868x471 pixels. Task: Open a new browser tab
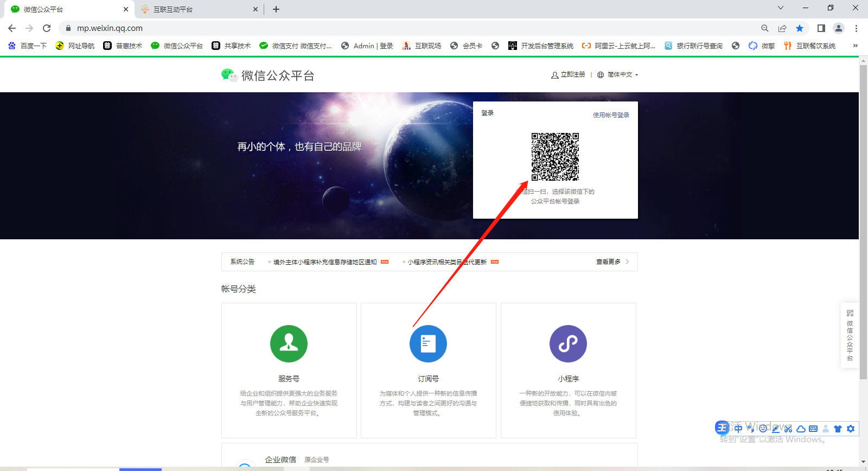[x=276, y=9]
